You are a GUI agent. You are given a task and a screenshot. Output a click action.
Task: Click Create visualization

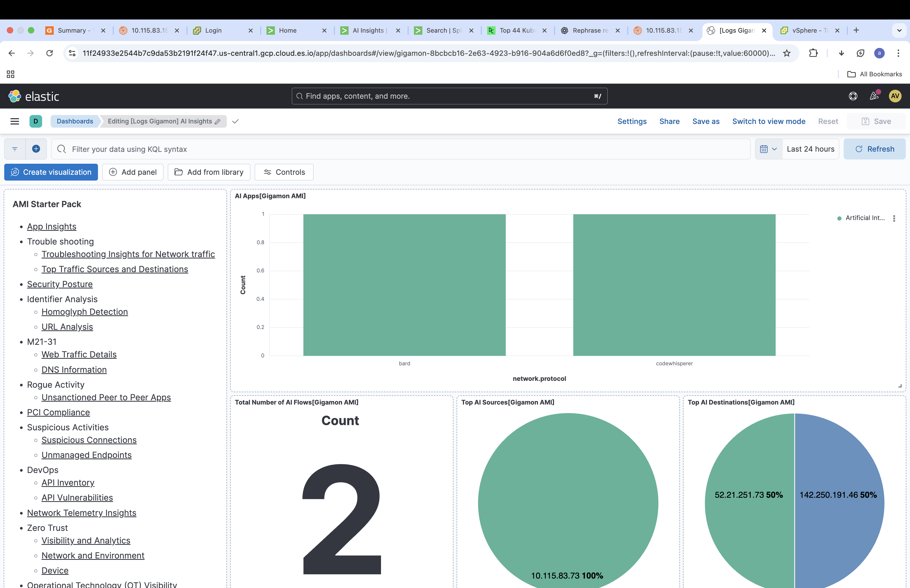(51, 172)
